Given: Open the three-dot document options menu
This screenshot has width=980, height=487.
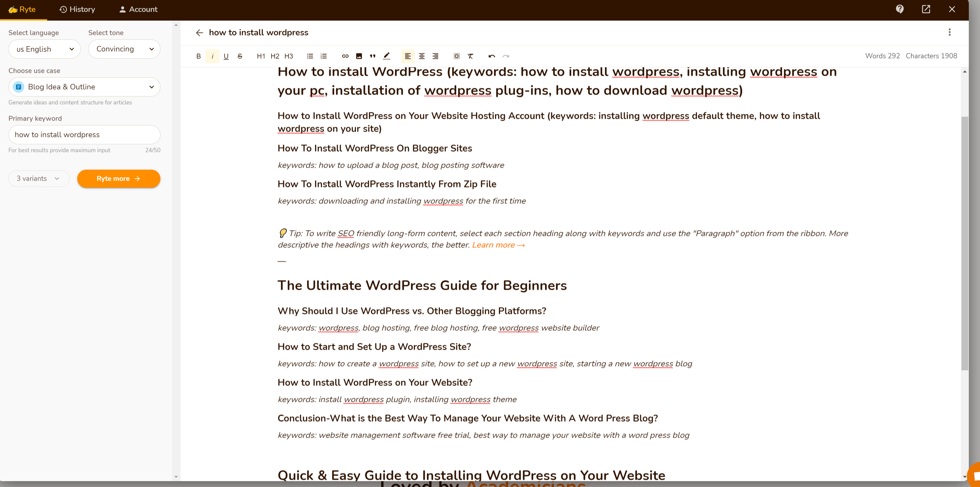Looking at the screenshot, I should (x=949, y=32).
